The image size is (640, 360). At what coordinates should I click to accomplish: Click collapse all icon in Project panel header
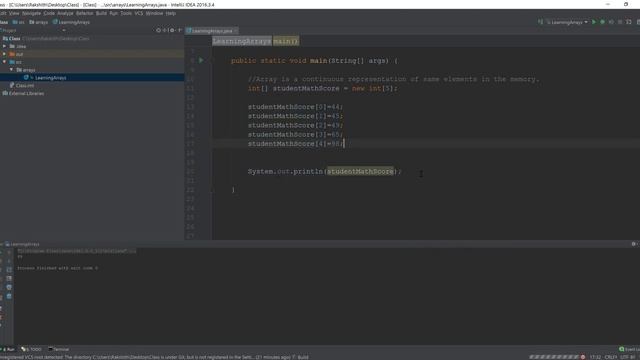[165, 30]
